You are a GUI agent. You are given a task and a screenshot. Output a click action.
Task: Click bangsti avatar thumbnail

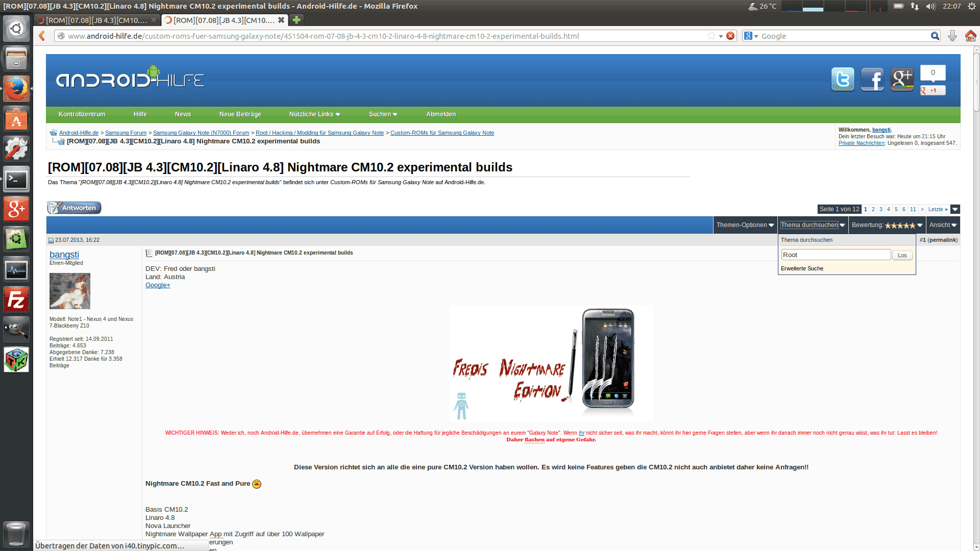tap(70, 291)
